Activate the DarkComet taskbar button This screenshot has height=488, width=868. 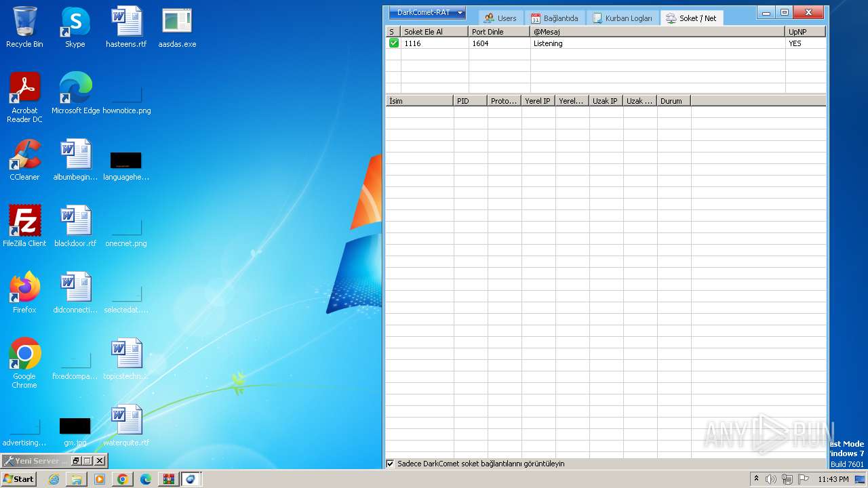(191, 479)
